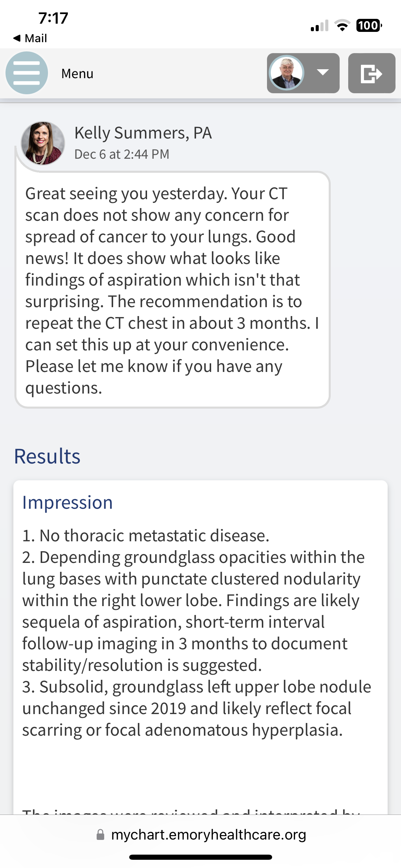Tap the 7:17 status bar clock
This screenshot has width=401, height=868.
53,18
